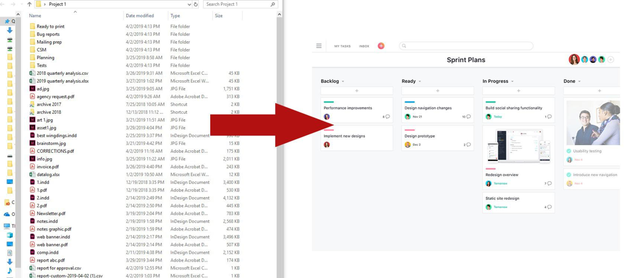Screen dimensions: 644x278
Task: Select the Quick access star icon
Action: pyautogui.click(x=7, y=21)
